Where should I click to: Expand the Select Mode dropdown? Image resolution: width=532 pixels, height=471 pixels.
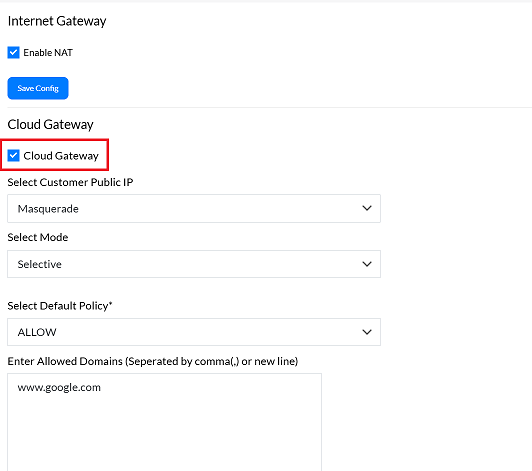click(194, 264)
